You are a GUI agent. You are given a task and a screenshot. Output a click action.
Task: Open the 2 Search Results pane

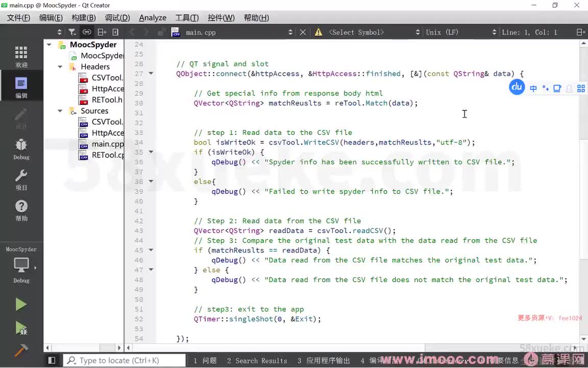pyautogui.click(x=257, y=360)
